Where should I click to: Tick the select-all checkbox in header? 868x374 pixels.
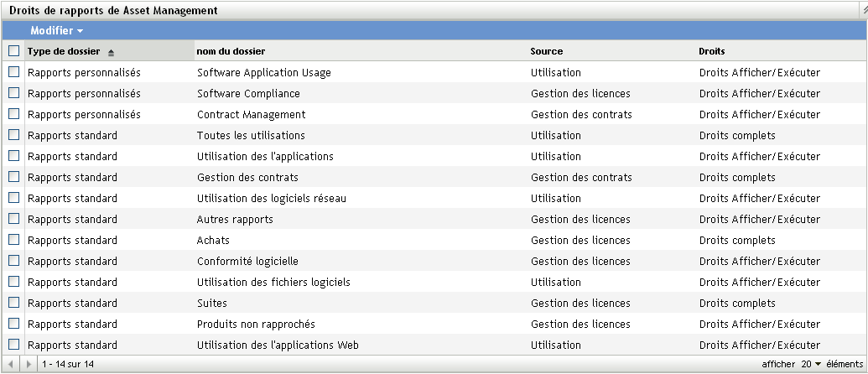13,51
